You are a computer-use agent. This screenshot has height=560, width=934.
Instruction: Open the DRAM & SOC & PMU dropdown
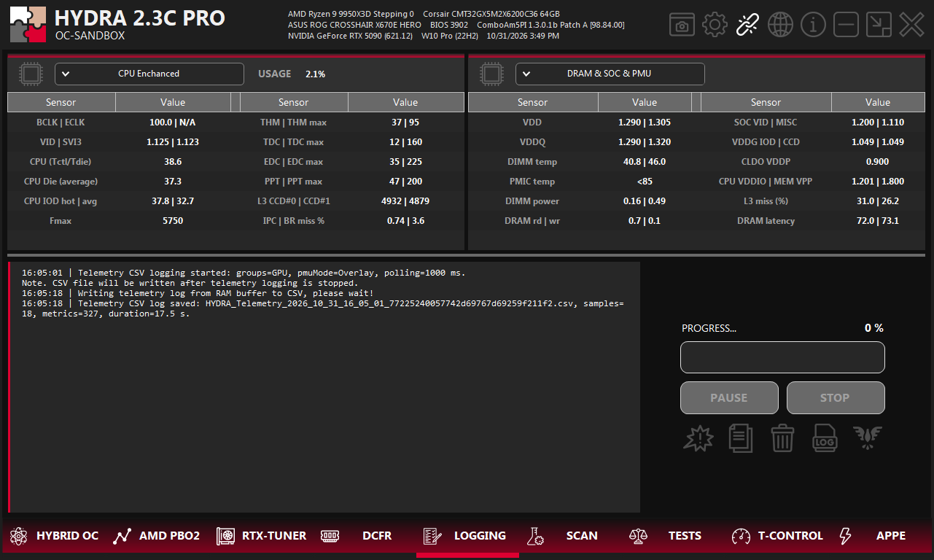click(610, 74)
